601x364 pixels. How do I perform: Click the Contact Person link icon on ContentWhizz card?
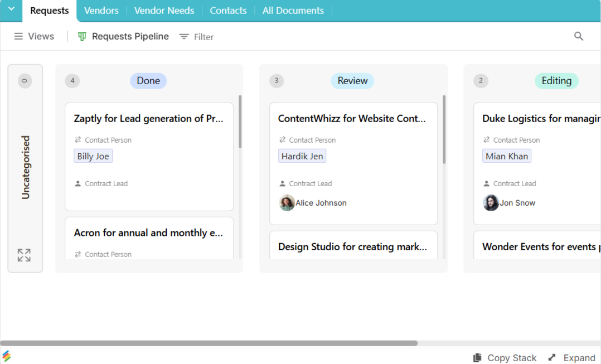coord(283,140)
